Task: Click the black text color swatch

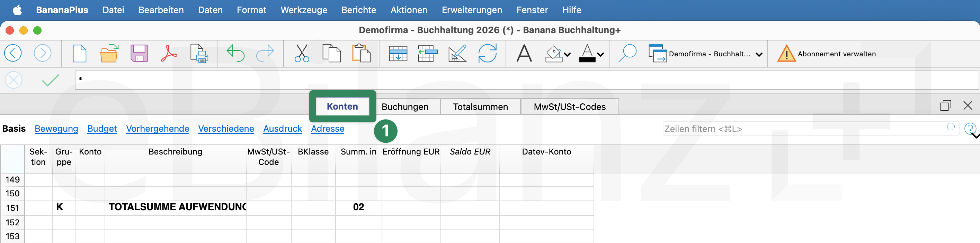Action: pyautogui.click(x=587, y=59)
